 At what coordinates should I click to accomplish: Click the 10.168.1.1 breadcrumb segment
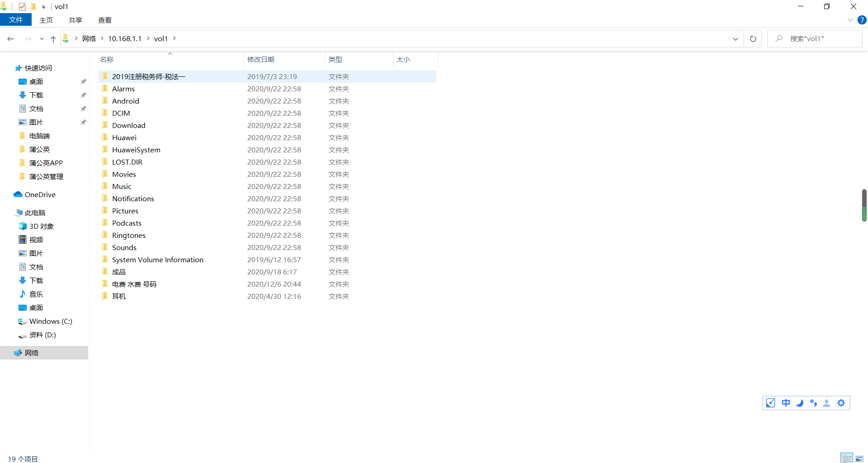(x=125, y=39)
